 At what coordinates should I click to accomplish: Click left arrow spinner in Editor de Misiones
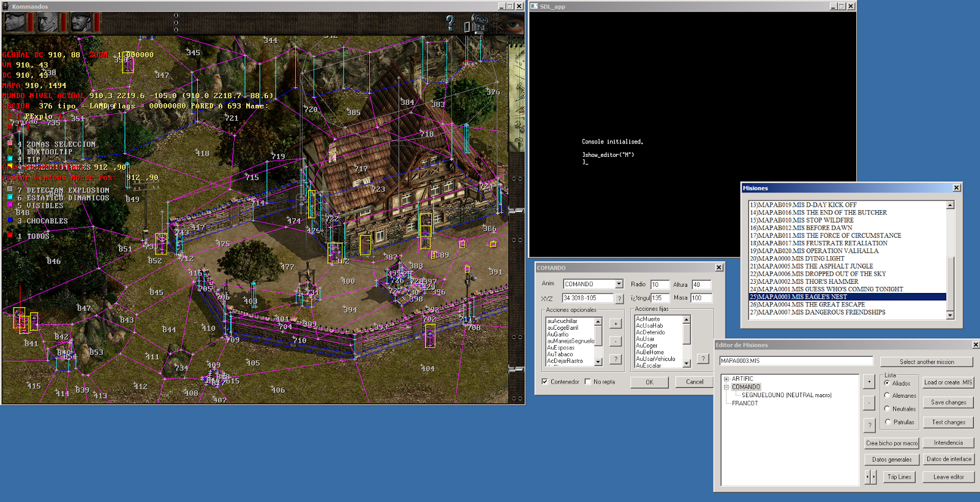coord(867,477)
